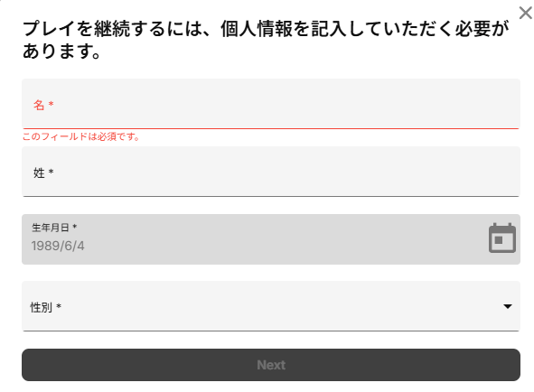The image size is (534, 392).
Task: Expand the 性別 dropdown arrow
Action: (508, 306)
